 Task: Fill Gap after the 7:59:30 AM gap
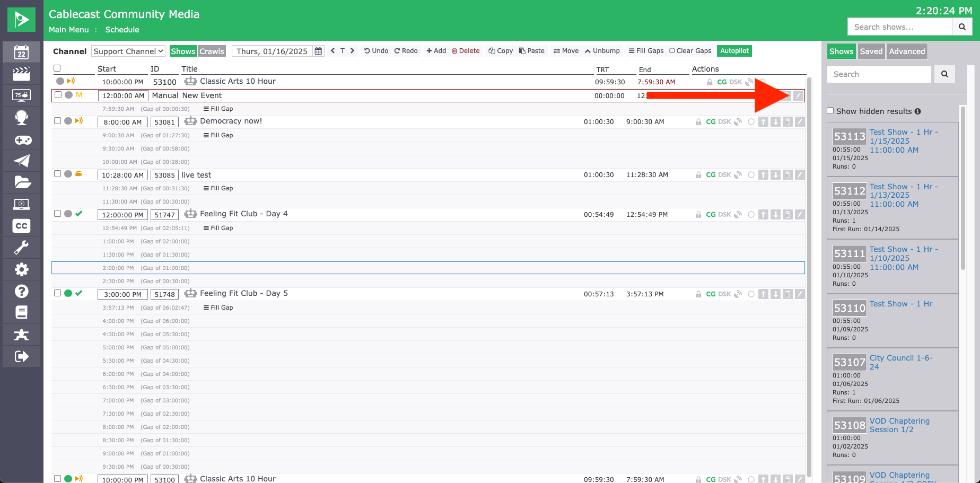click(218, 109)
